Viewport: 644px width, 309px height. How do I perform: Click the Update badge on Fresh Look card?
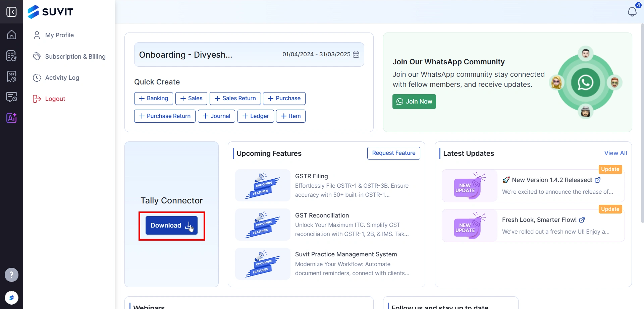pyautogui.click(x=610, y=209)
